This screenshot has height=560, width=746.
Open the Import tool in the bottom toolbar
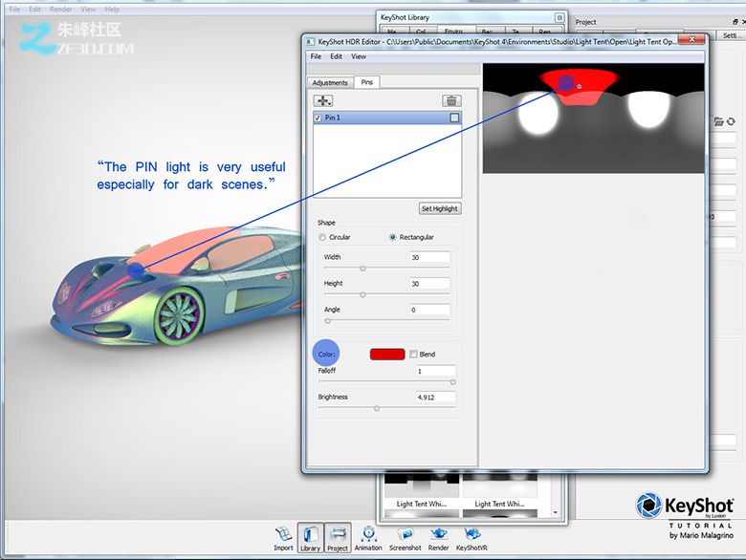click(x=283, y=539)
